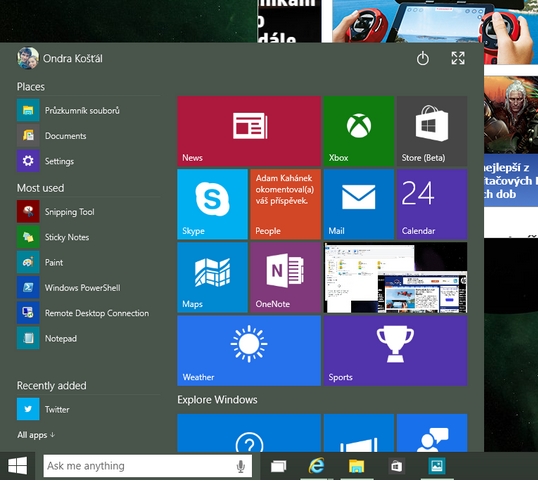The height and width of the screenshot is (481, 538).
Task: Click the Recently added heading
Action: tap(51, 386)
